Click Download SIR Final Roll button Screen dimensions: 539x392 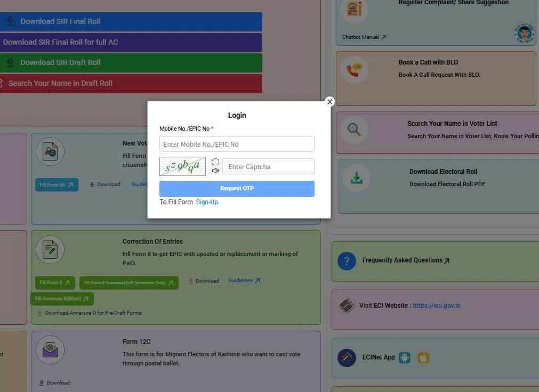(x=131, y=22)
